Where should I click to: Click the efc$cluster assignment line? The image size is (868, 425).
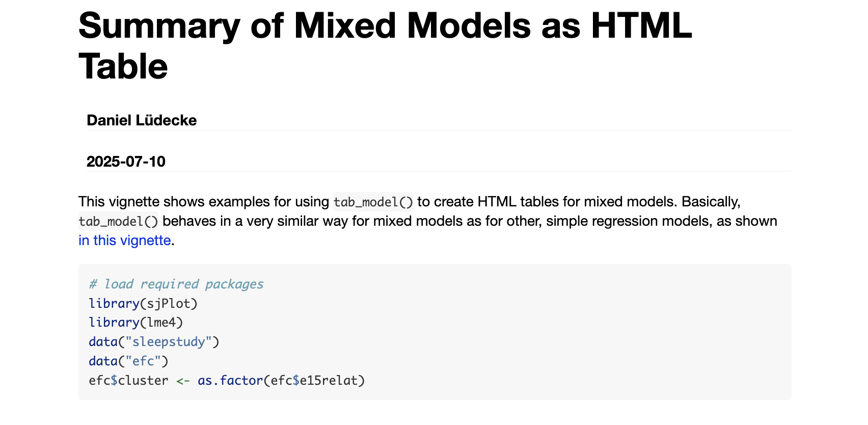128,381
